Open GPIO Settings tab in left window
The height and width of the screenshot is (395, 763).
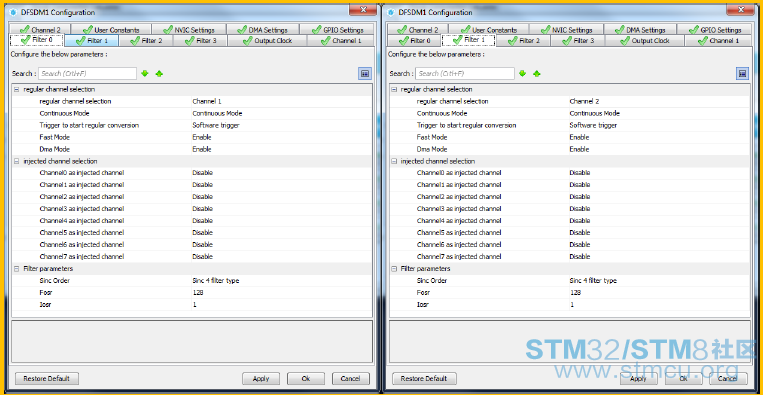click(337, 30)
